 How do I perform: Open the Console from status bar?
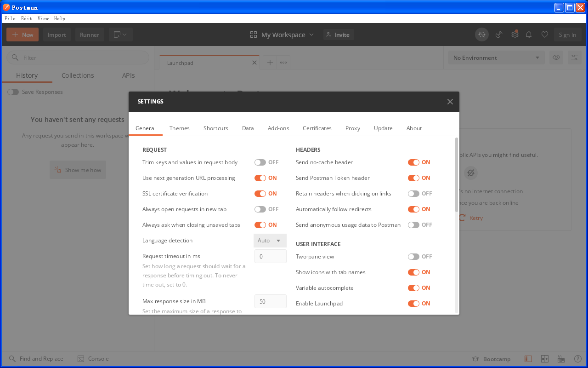(x=93, y=359)
